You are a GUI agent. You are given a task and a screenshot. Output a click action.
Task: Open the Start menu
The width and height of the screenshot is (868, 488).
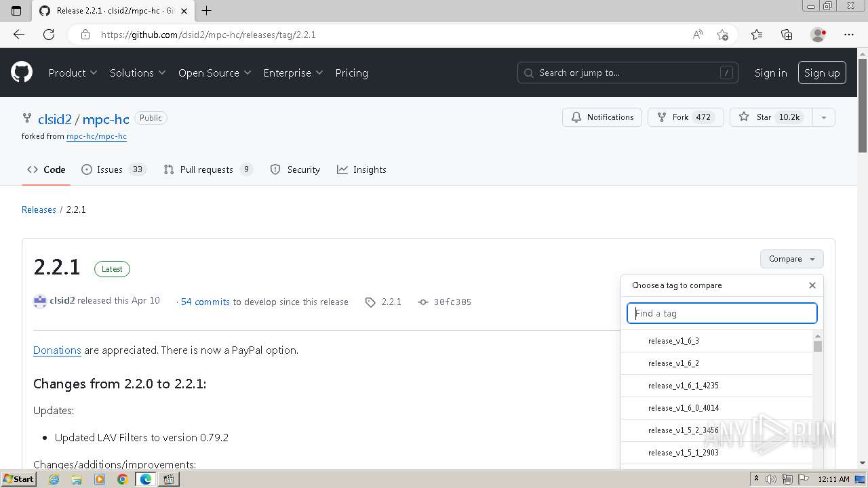coord(18,479)
